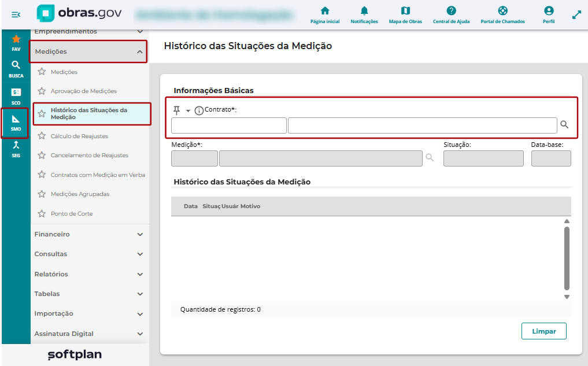Open SEG module in sidebar
The image size is (588, 366).
point(16,149)
